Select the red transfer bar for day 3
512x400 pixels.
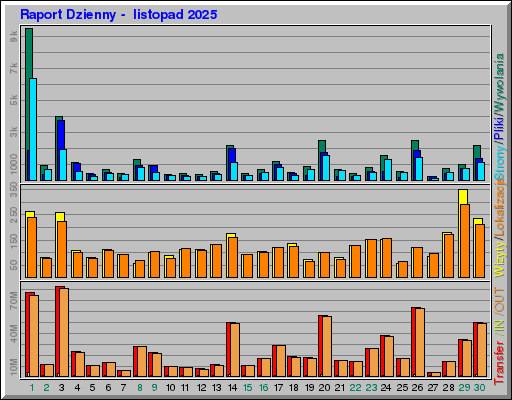point(58,332)
